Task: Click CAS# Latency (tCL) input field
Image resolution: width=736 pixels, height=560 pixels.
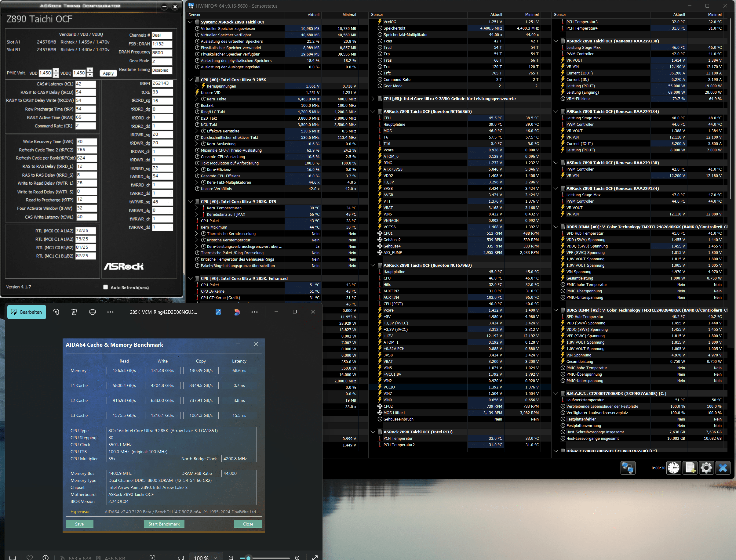Action: (x=86, y=84)
